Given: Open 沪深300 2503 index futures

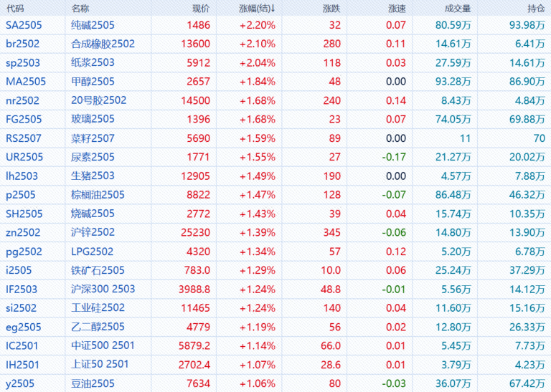Looking at the screenshot, I should click(x=103, y=289).
